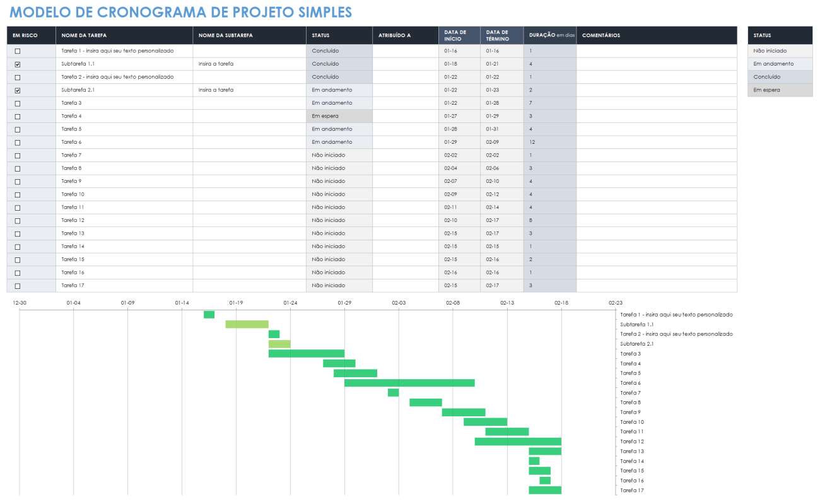Viewport: 820px width, 504px height.
Task: Check the EM RISCO box for Tarefa 3
Action: click(x=17, y=103)
